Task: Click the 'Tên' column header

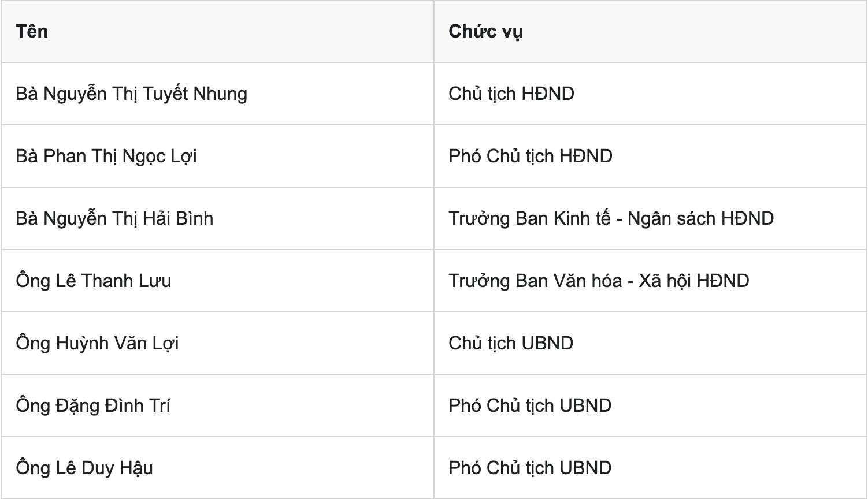Action: [32, 31]
